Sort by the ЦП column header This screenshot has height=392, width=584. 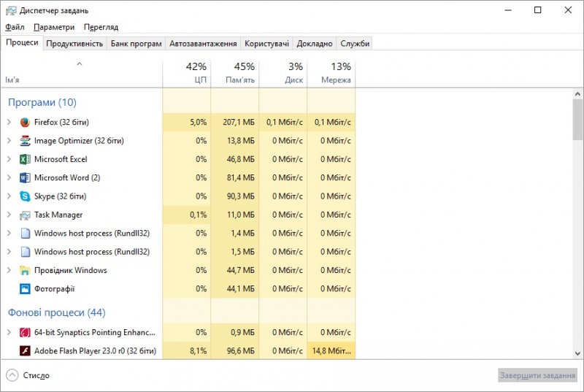point(187,73)
